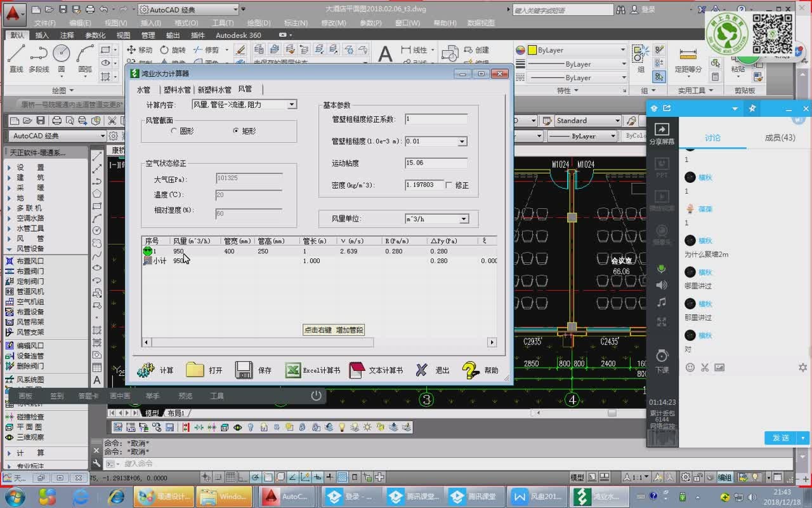Open the 文件(F) menu
This screenshot has height=508, width=812.
tap(45, 23)
